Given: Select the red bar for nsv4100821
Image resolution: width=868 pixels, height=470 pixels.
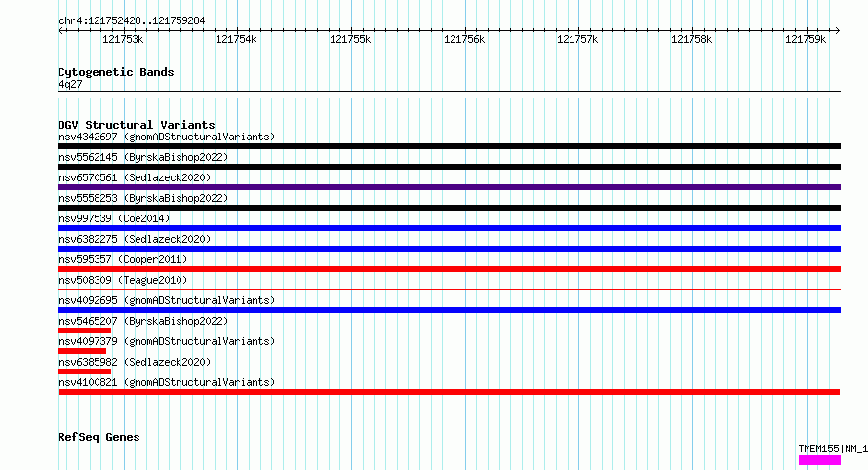Looking at the screenshot, I should (x=449, y=392).
